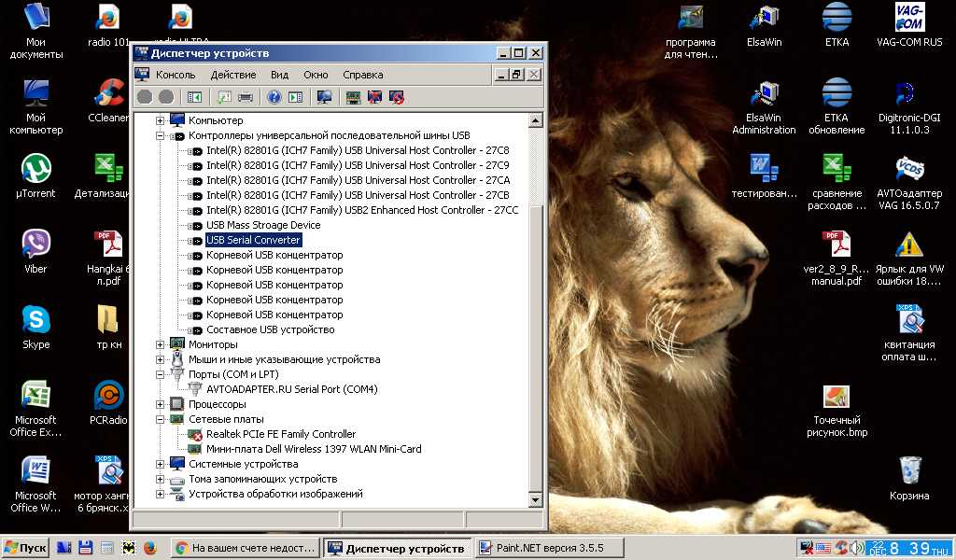Image resolution: width=956 pixels, height=560 pixels.
Task: Click the Update driver toolbar icon
Action: 353,96
